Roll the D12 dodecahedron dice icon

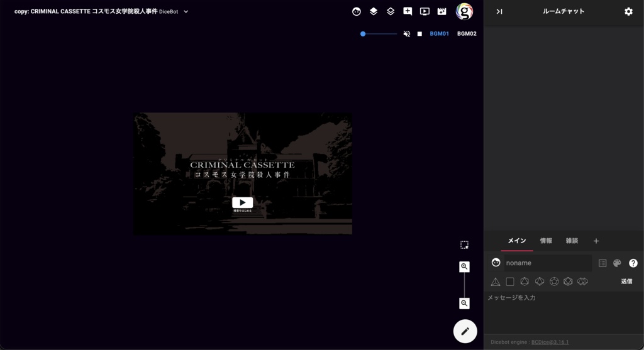click(554, 282)
